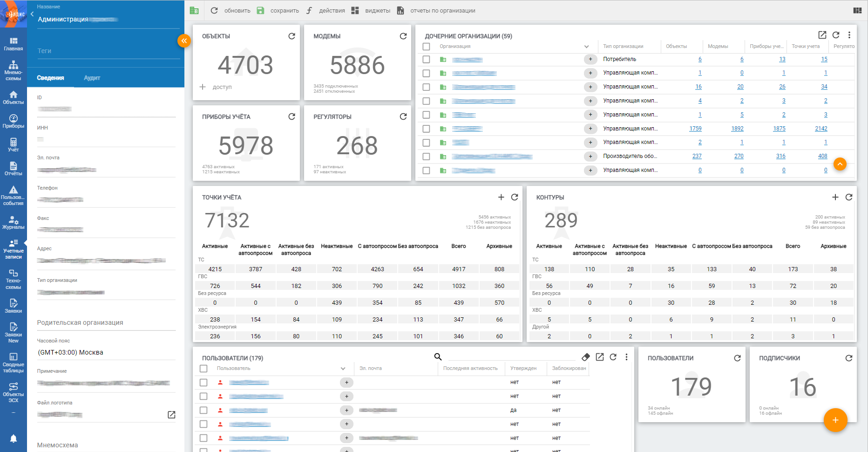The width and height of the screenshot is (868, 452).
Task: Select all organizations header checkbox
Action: pyautogui.click(x=426, y=47)
